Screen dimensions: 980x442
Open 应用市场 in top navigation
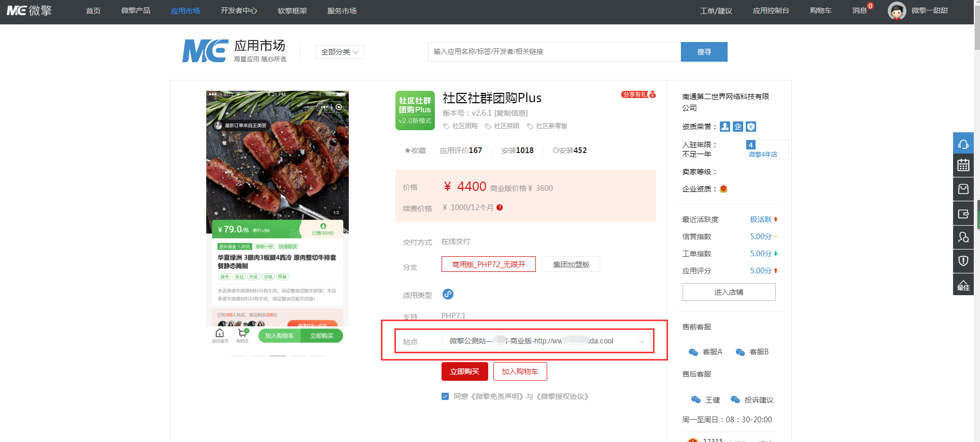coord(186,11)
